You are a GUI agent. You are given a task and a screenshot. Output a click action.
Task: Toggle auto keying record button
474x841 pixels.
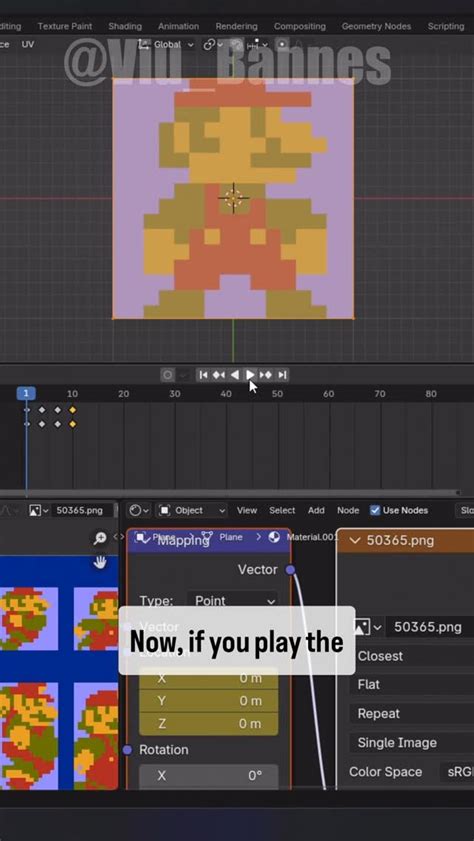pos(168,375)
